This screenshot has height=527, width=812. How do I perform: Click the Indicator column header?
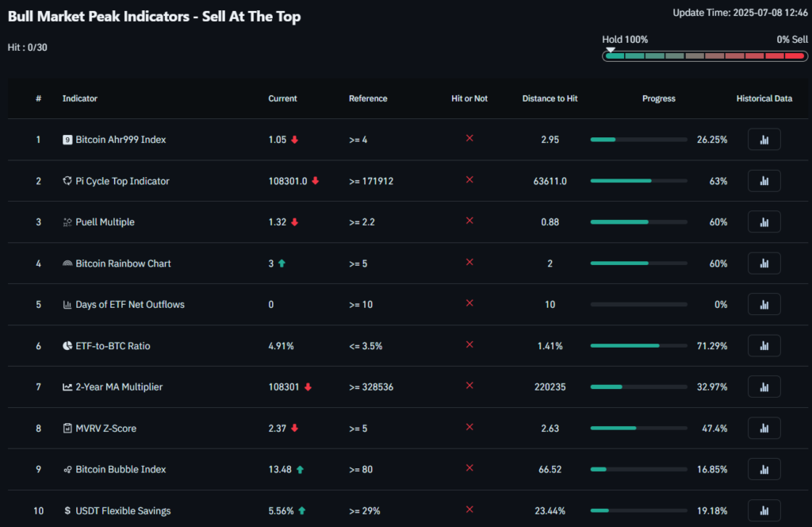[80, 98]
